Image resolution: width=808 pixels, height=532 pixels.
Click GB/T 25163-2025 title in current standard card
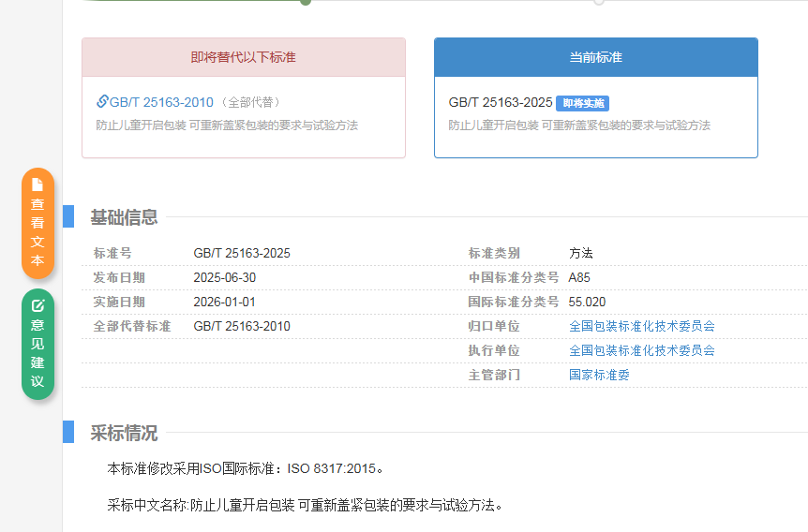(x=501, y=102)
